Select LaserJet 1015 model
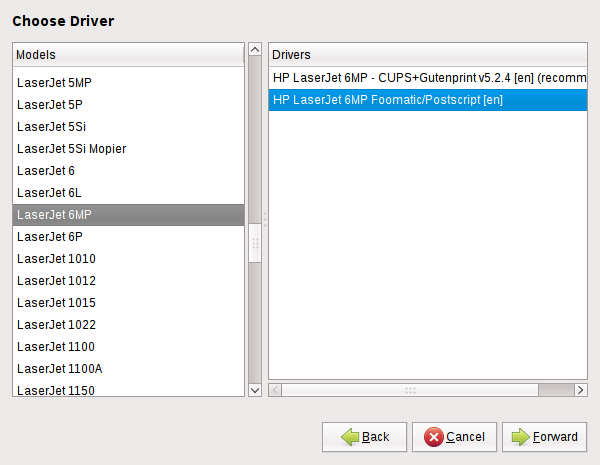Image resolution: width=600 pixels, height=465 pixels. [129, 303]
